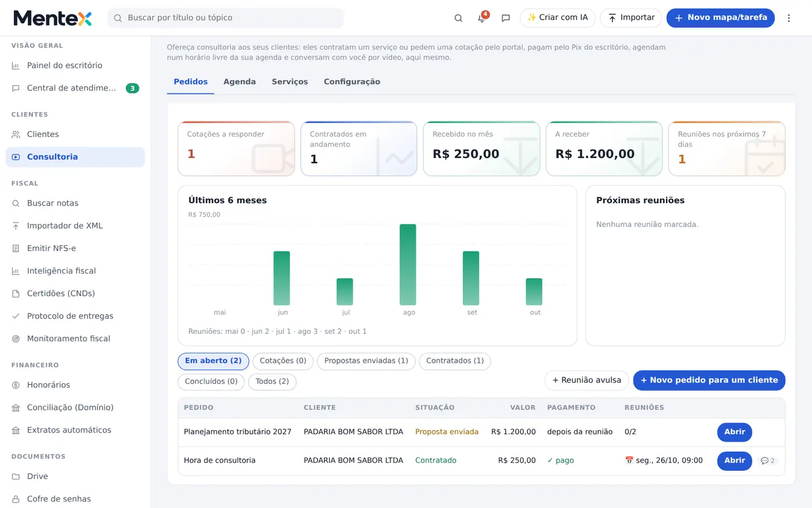
Task: Click the Cofre de senhas lock icon
Action: click(16, 499)
